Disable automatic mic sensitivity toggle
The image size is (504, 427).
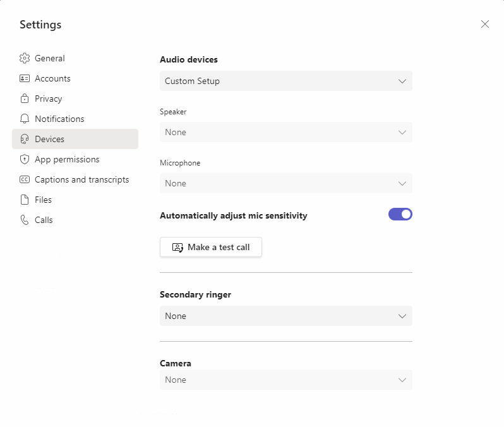click(x=400, y=214)
